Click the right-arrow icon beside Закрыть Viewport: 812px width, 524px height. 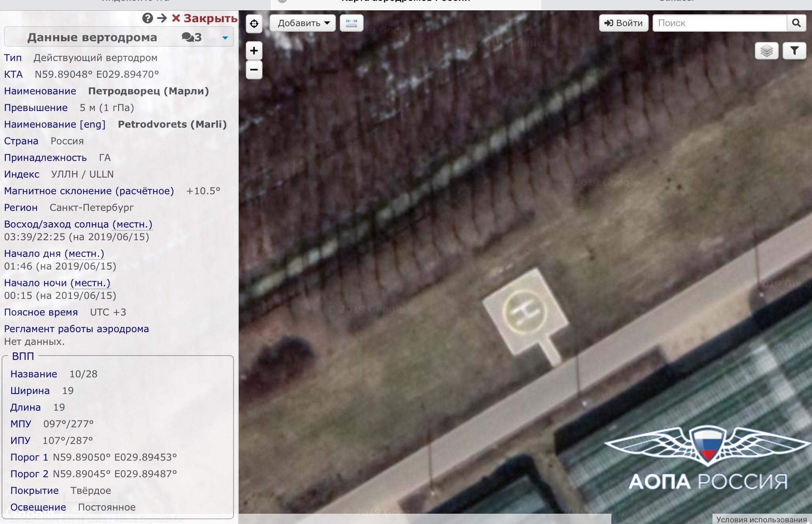click(x=162, y=18)
